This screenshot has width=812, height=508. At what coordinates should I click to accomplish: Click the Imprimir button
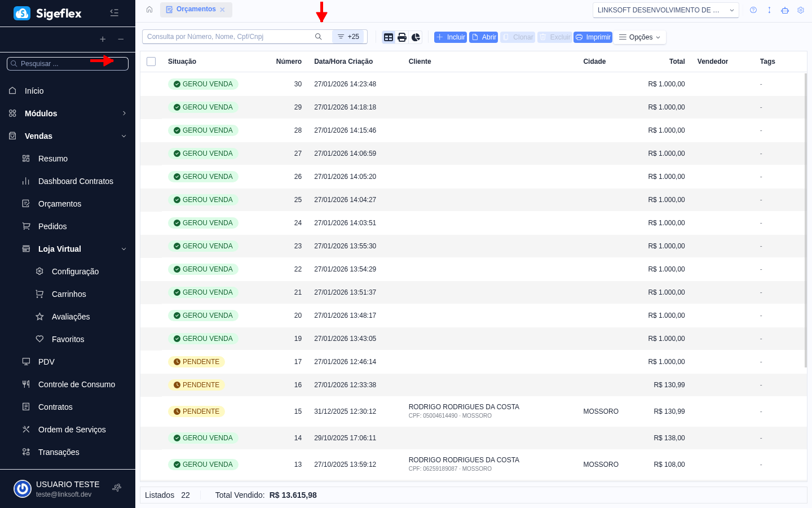click(593, 37)
